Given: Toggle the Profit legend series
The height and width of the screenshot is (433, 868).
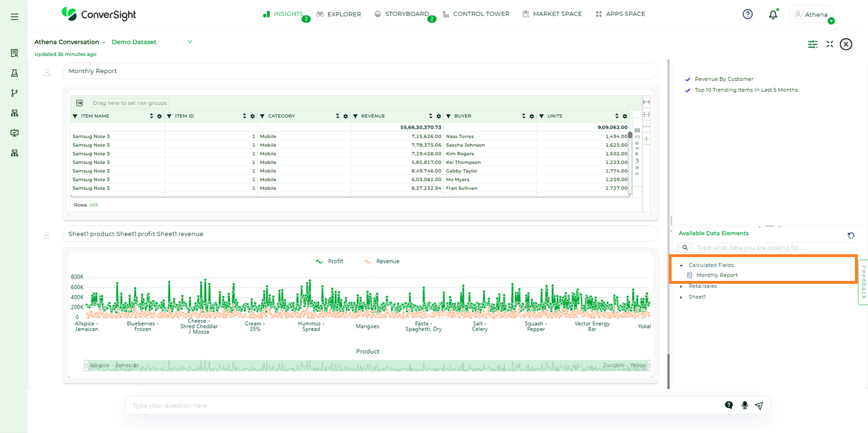Looking at the screenshot, I should (329, 261).
